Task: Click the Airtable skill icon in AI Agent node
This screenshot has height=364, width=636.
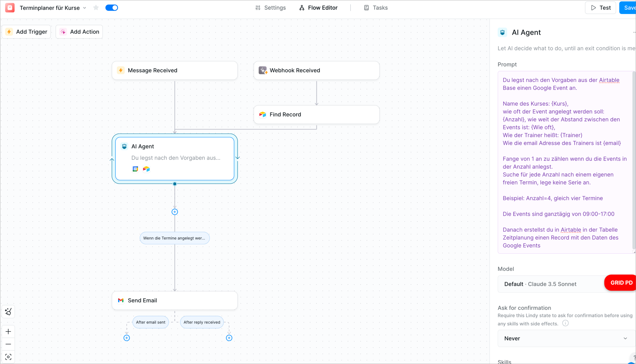Action: click(x=146, y=169)
